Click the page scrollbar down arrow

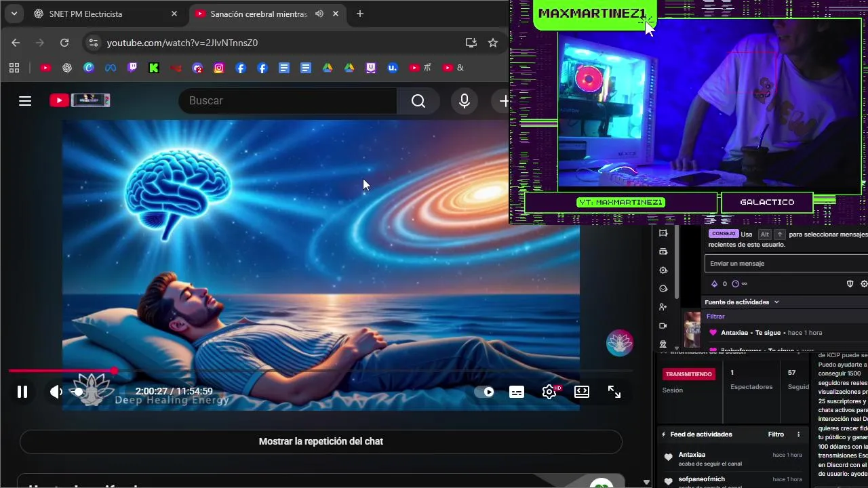point(646,482)
